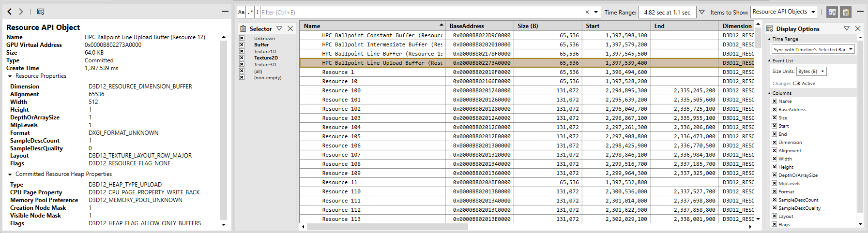The width and height of the screenshot is (868, 233).
Task: Toggle case-sensitive 'Aa' filter option
Action: tap(241, 13)
